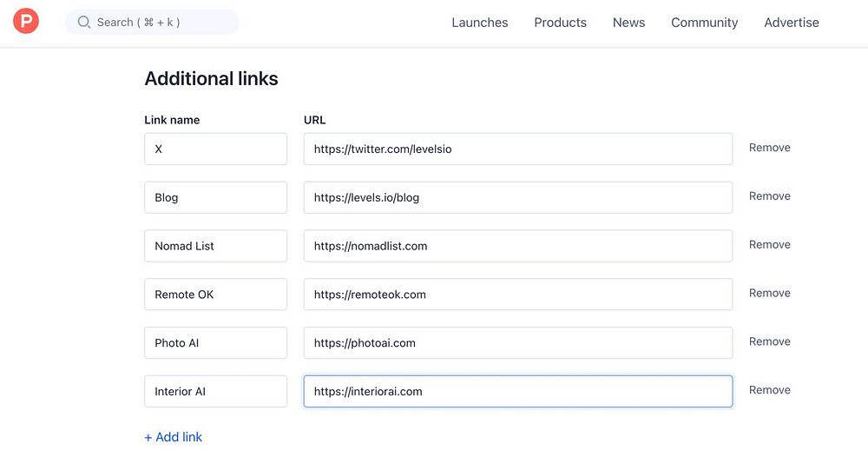The width and height of the screenshot is (868, 457).
Task: Click the search magnifier icon
Action: pos(83,23)
